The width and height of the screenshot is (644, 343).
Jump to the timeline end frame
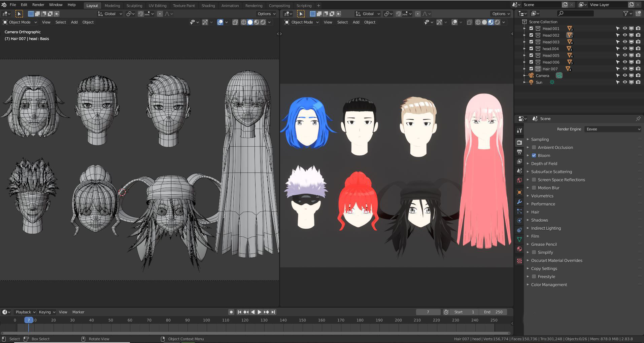pyautogui.click(x=273, y=312)
